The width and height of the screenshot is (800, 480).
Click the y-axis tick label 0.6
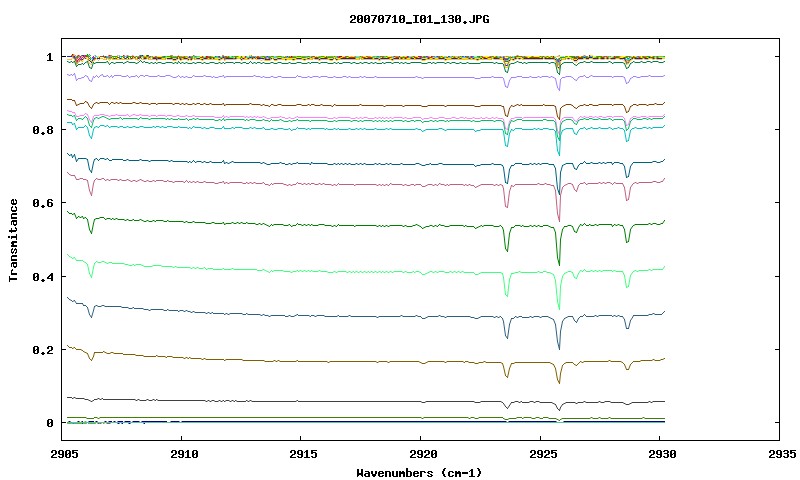[x=43, y=203]
